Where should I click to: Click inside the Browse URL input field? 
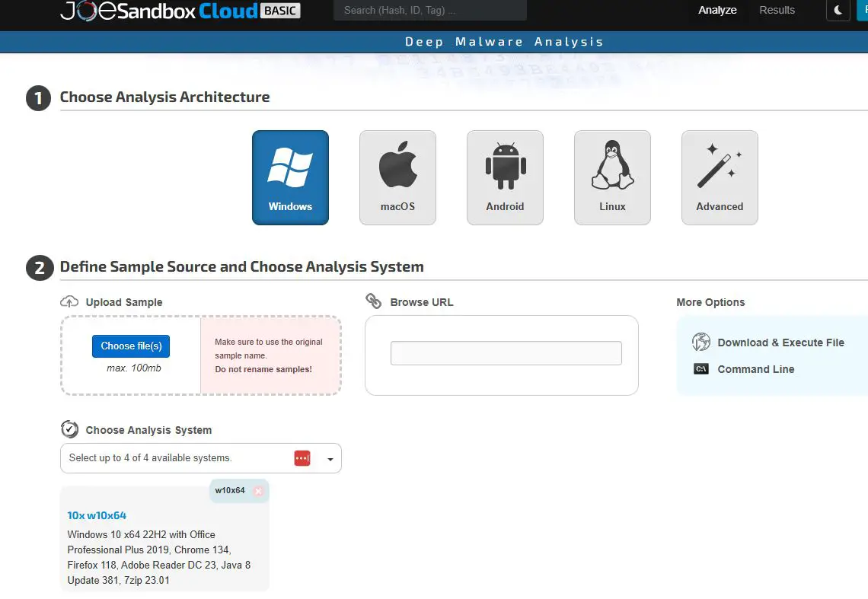pyautogui.click(x=506, y=352)
